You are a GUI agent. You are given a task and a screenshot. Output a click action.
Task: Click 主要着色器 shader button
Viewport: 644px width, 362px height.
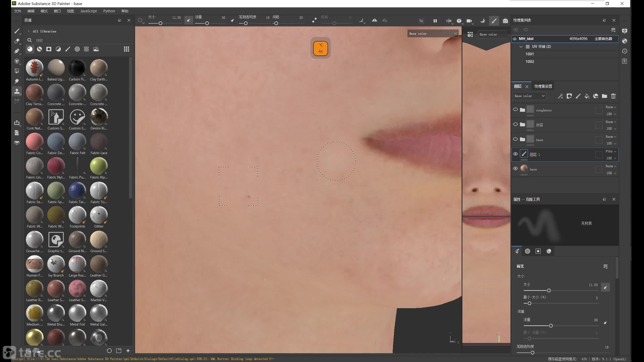(603, 39)
